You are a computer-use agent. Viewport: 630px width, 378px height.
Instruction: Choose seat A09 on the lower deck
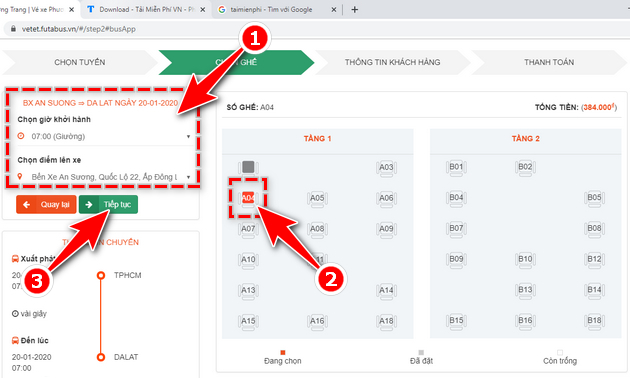point(386,229)
